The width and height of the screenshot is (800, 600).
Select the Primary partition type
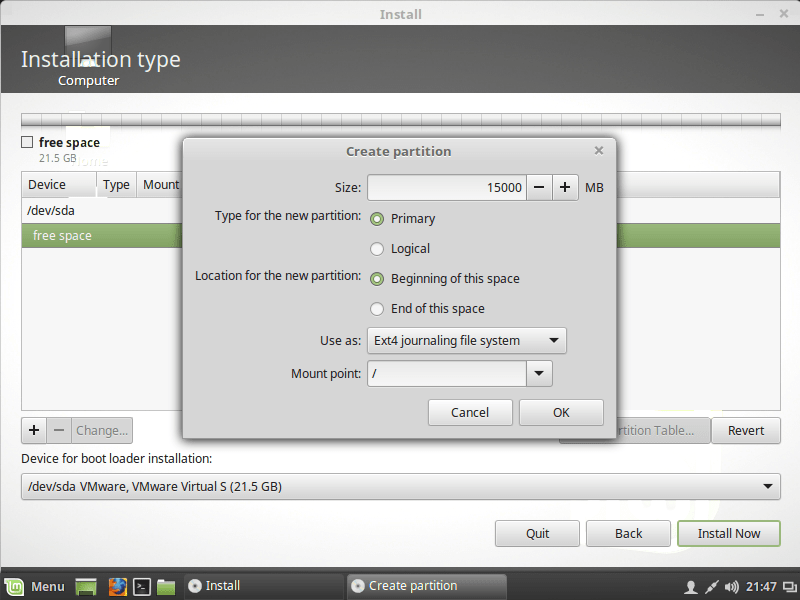(403, 219)
